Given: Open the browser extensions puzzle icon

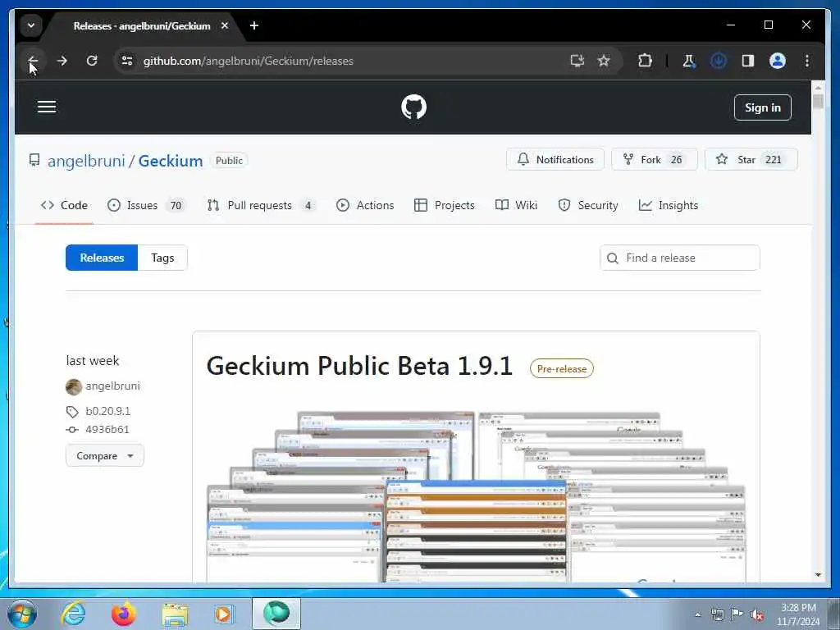Looking at the screenshot, I should [x=645, y=61].
